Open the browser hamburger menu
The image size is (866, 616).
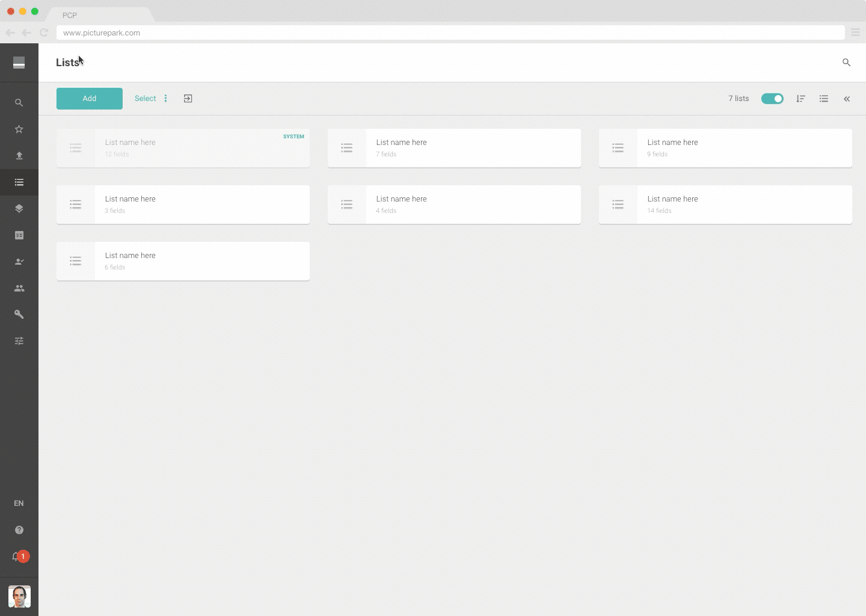pos(855,32)
